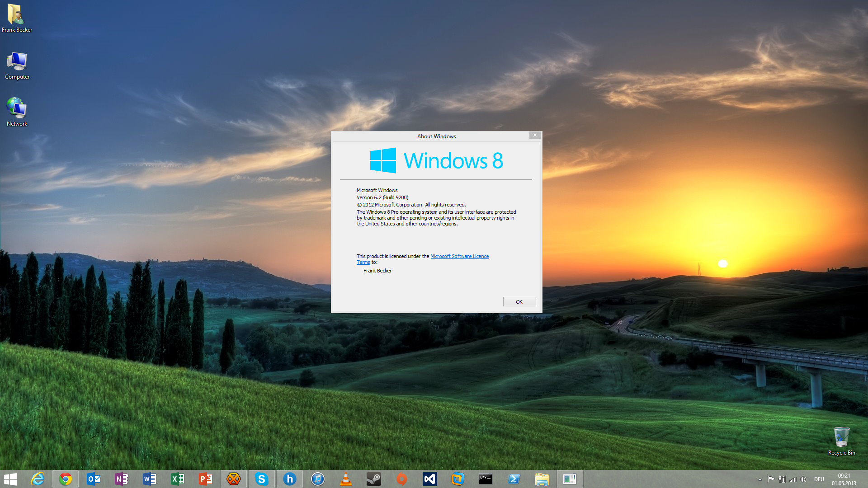
Task: Launch Skype from the taskbar
Action: (x=262, y=479)
